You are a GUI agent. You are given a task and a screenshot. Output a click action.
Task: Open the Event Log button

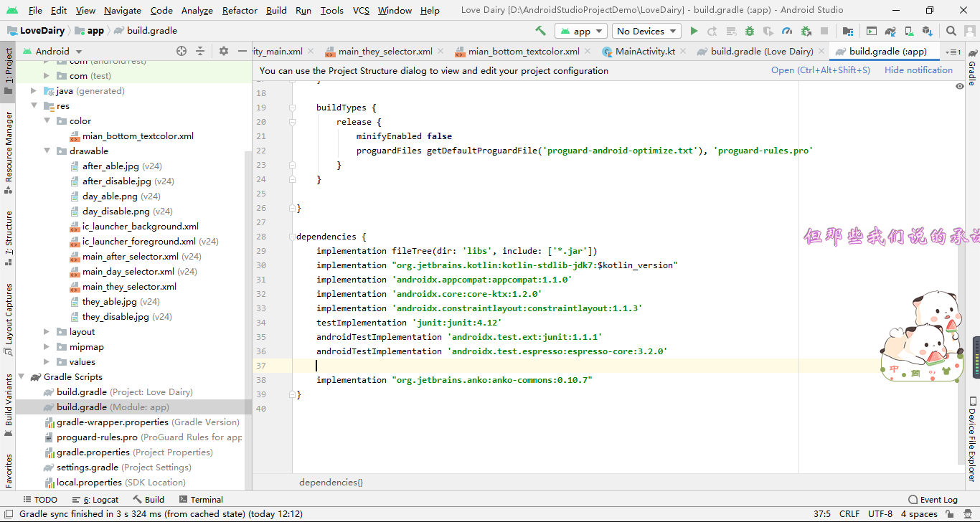click(x=933, y=500)
